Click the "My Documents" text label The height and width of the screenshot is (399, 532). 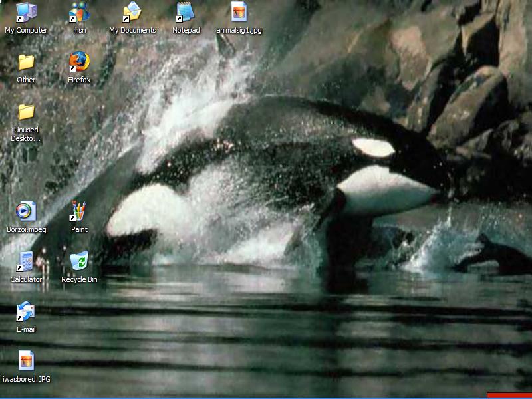[132, 30]
